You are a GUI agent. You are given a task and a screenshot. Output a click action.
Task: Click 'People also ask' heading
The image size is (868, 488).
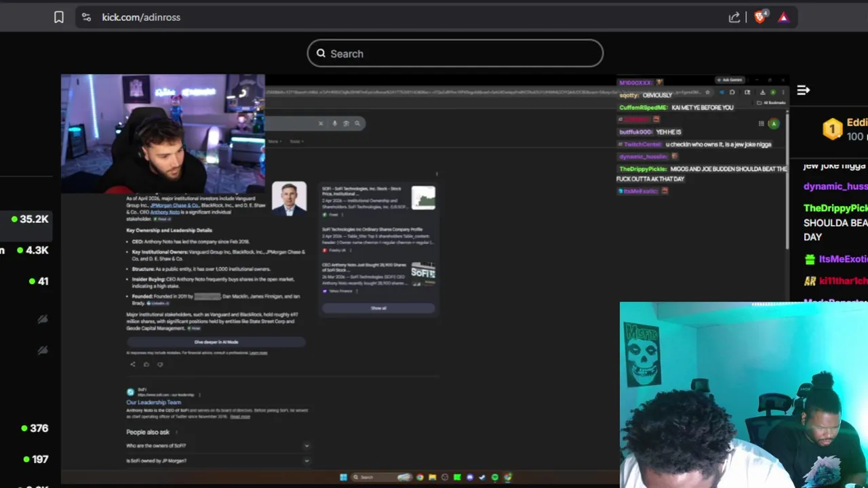point(148,432)
